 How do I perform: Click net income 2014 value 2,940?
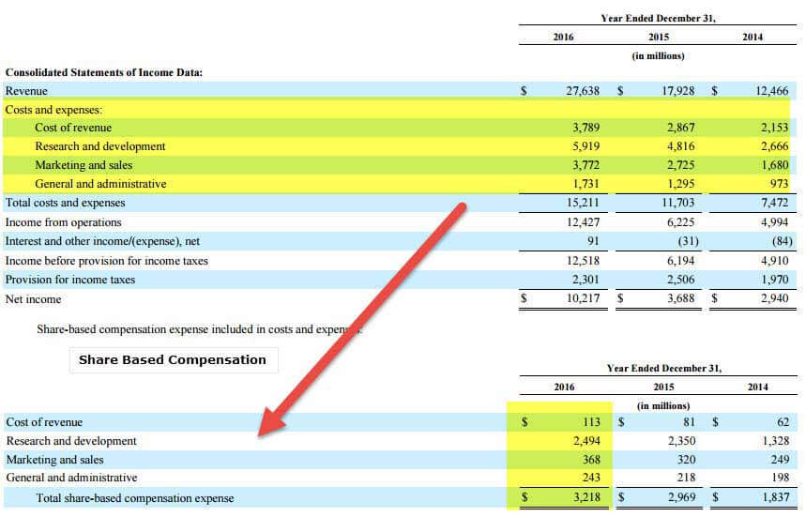(775, 298)
